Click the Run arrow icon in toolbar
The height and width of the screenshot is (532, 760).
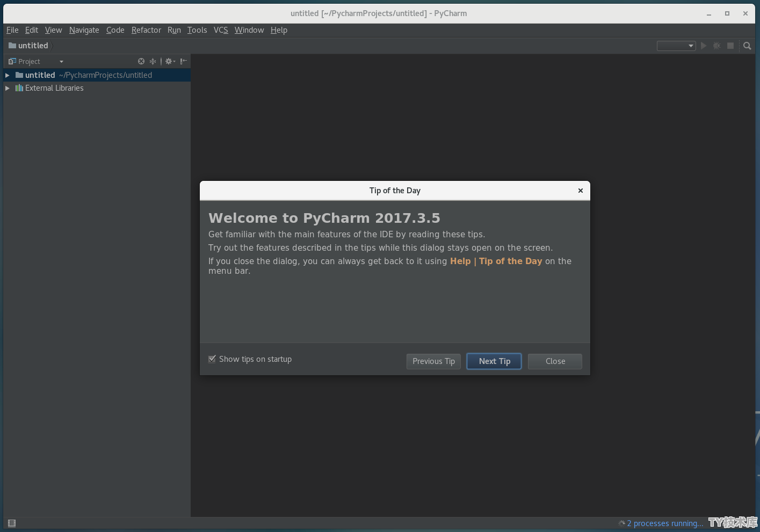[704, 46]
